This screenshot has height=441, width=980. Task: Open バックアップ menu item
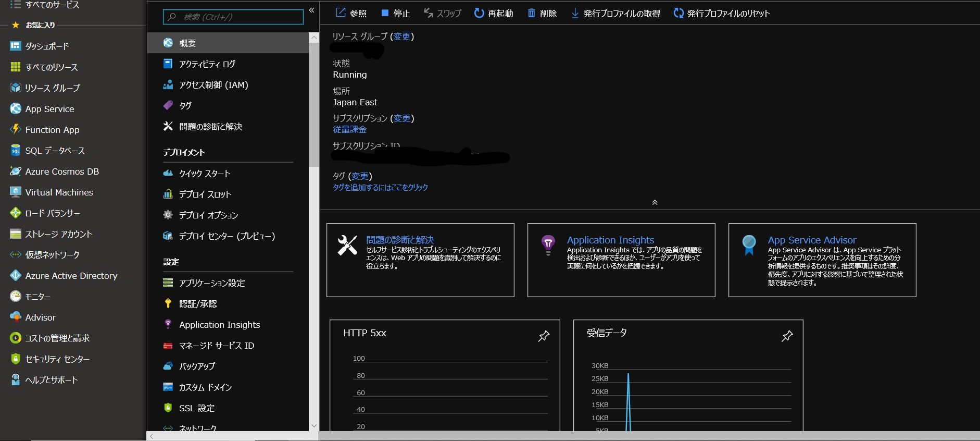[228, 366]
